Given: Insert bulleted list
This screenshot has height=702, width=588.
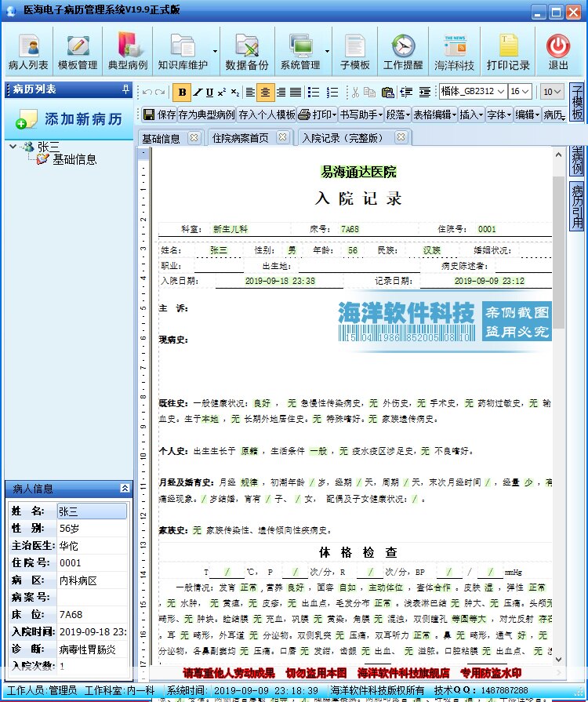Looking at the screenshot, I should click(314, 93).
